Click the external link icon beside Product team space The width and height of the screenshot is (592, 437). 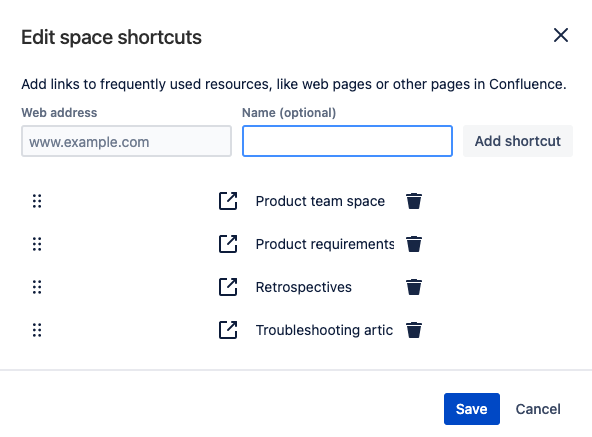[x=228, y=201]
